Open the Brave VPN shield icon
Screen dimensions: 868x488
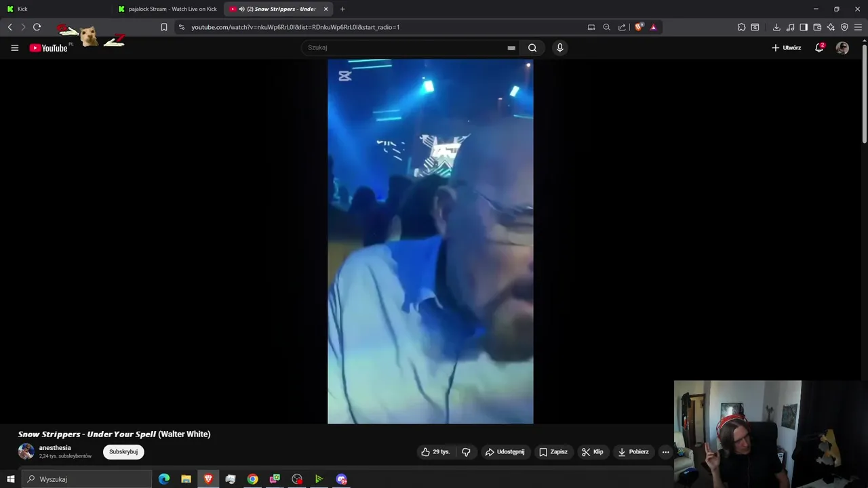844,27
